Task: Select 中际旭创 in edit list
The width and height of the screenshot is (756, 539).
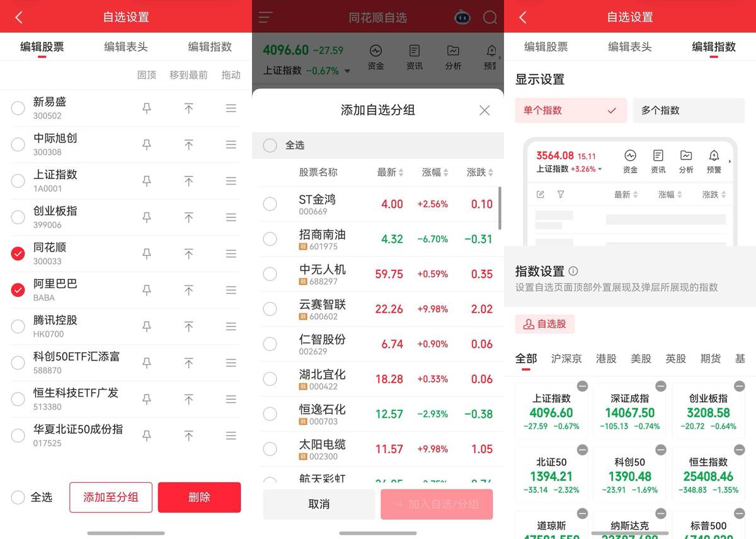Action: [x=18, y=145]
